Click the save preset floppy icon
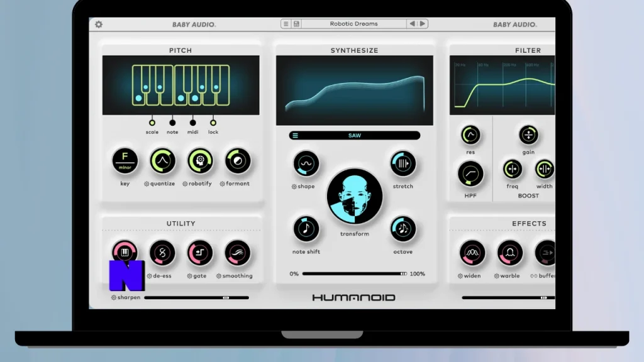Viewport: 644px width, 362px height. (x=296, y=24)
